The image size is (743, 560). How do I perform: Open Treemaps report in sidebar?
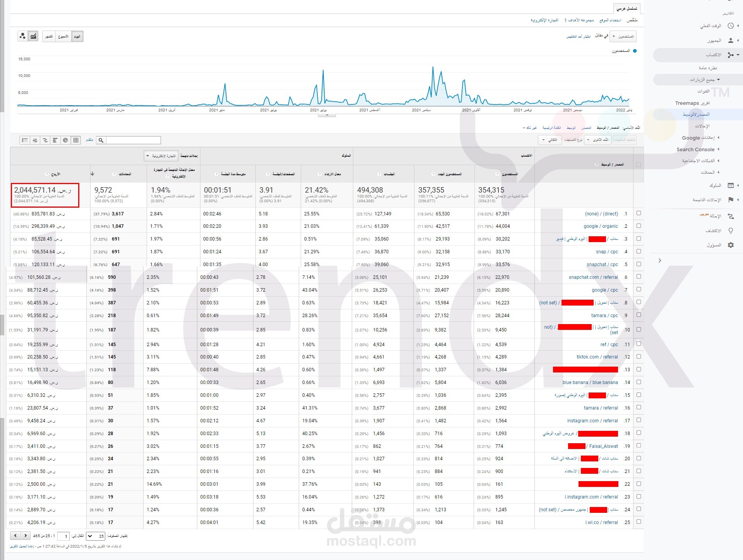pyautogui.click(x=692, y=103)
